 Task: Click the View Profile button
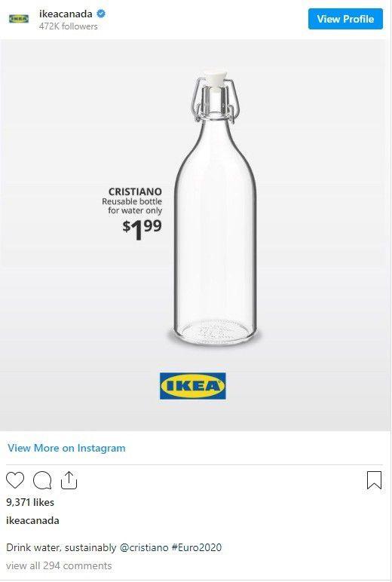(345, 19)
